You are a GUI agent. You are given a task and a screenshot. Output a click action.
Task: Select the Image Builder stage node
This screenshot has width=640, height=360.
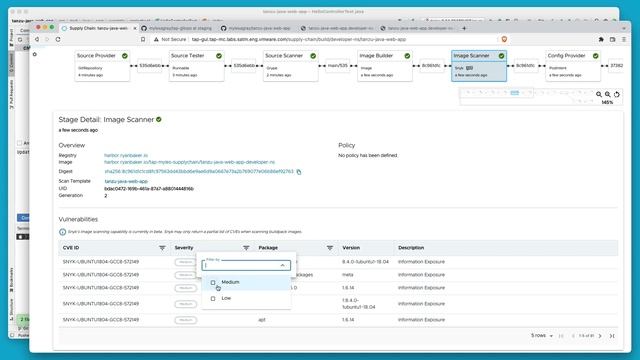[384, 66]
